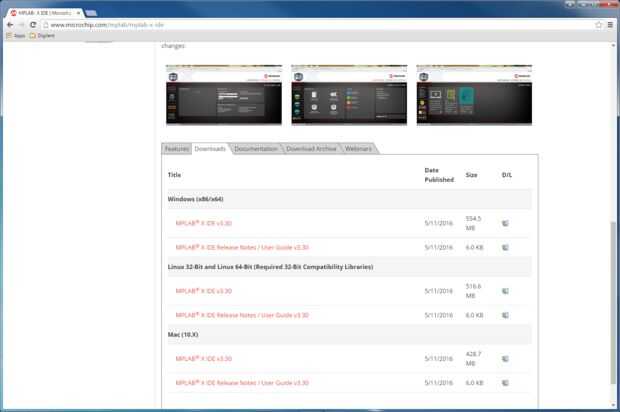The height and width of the screenshot is (412, 620).
Task: Switch to the Features tab
Action: pos(176,149)
